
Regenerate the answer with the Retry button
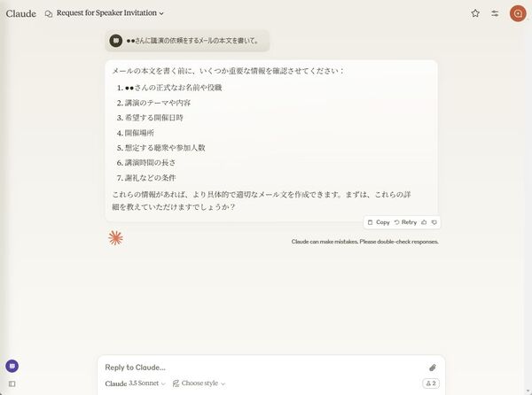point(405,222)
